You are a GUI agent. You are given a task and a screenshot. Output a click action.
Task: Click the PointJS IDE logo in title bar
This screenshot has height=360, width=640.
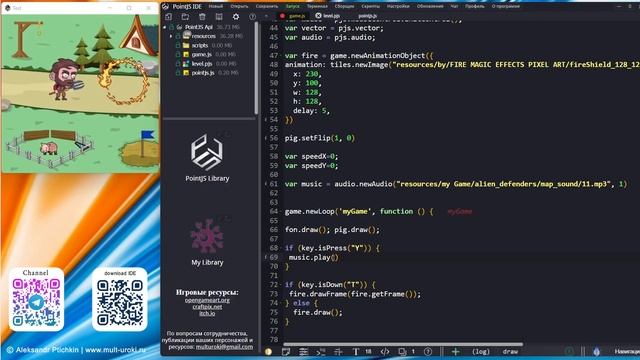click(166, 7)
